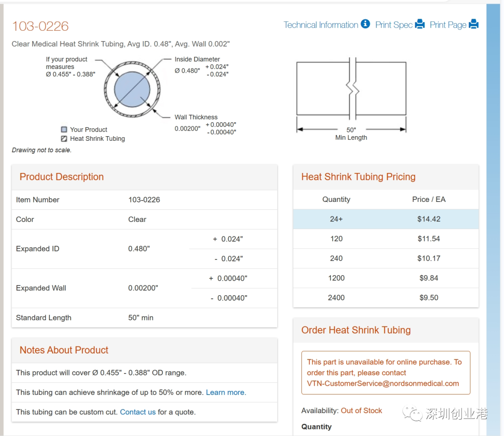Click the Contact us link for a quote
Screen dimensions: 504x436
coord(138,412)
